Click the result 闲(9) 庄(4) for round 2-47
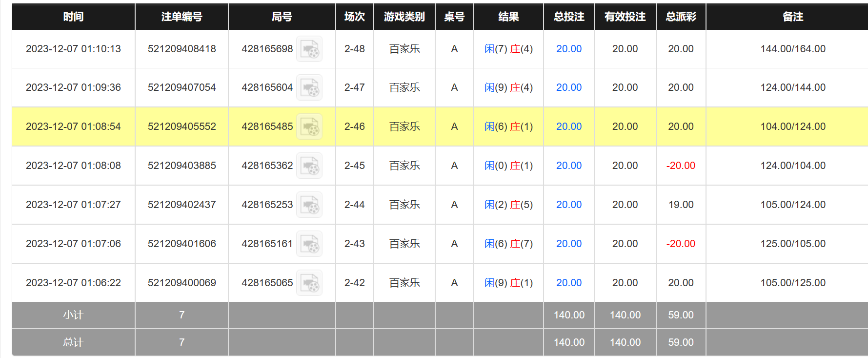 tap(508, 87)
